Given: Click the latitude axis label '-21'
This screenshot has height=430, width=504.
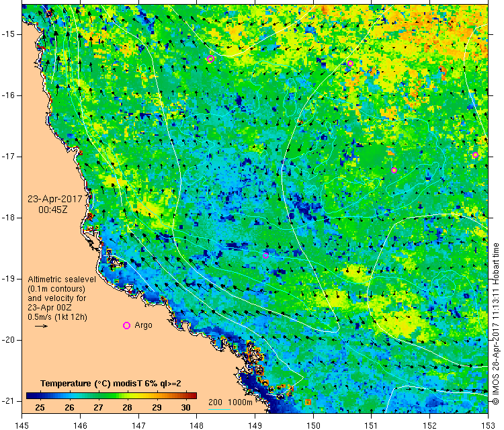Looking at the screenshot, I should (x=7, y=401).
